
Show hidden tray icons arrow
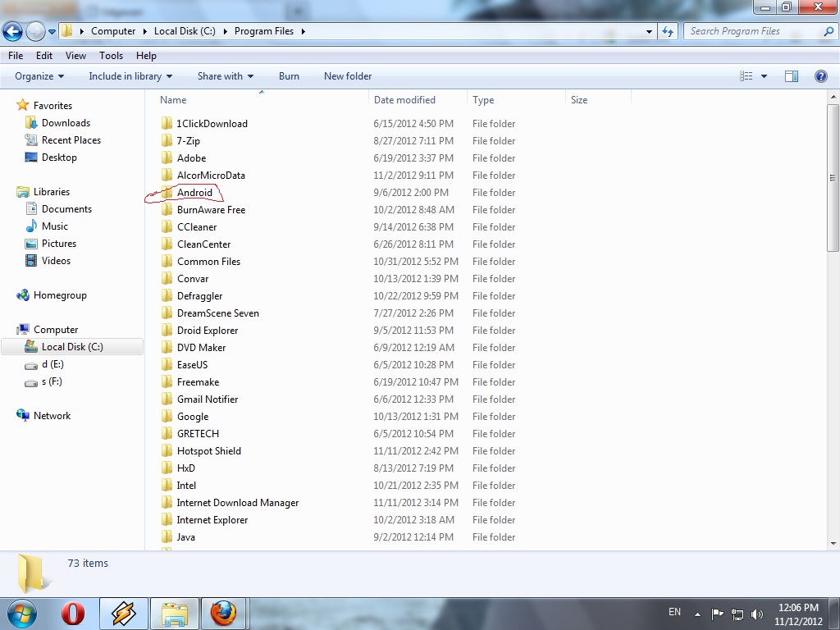point(697,614)
